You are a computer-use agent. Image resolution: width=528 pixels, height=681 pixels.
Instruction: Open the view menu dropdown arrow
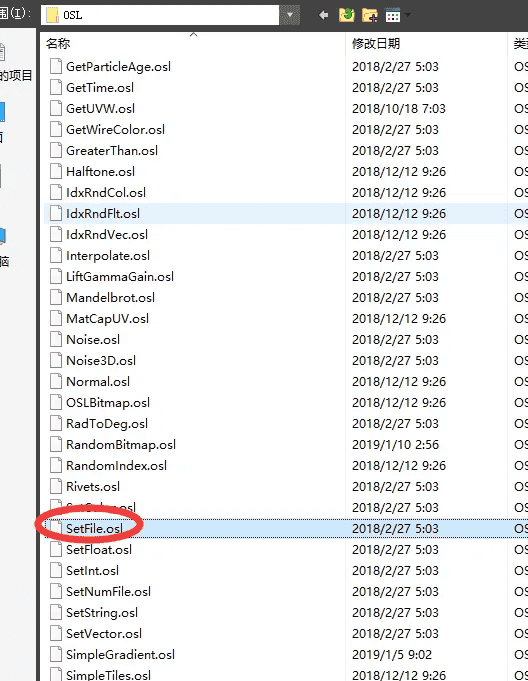(x=407, y=15)
